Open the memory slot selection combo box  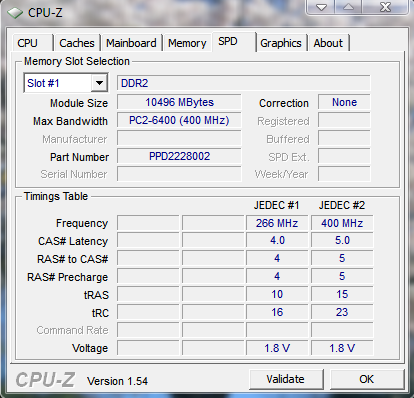click(66, 83)
